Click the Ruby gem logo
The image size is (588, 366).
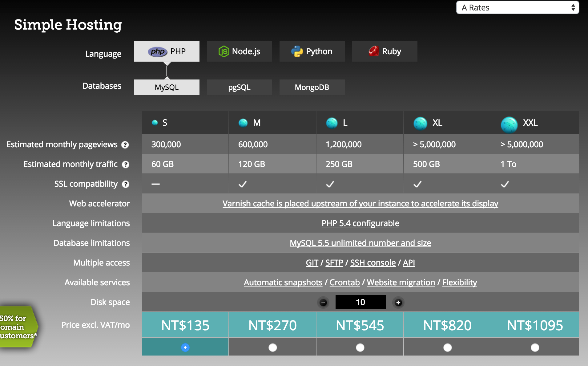[374, 51]
